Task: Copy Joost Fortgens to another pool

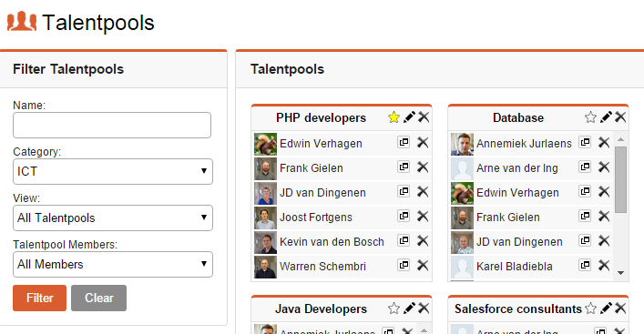Action: pos(404,216)
